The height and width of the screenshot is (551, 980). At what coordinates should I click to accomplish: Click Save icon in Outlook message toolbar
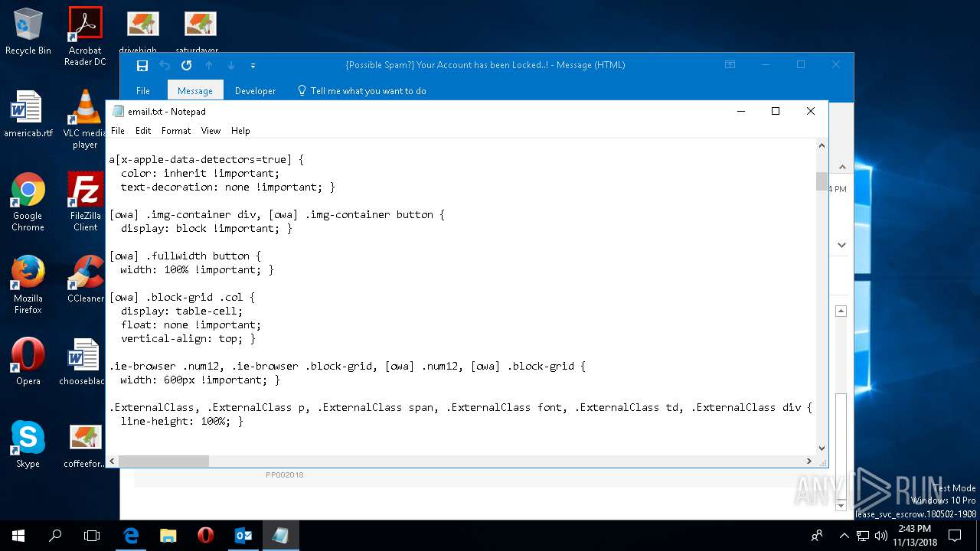point(142,65)
